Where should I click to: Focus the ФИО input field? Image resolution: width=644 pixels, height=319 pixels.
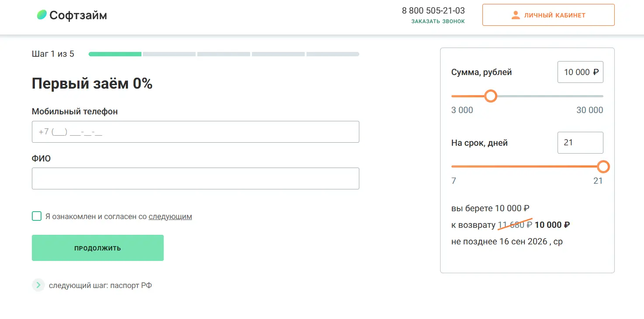(196, 178)
